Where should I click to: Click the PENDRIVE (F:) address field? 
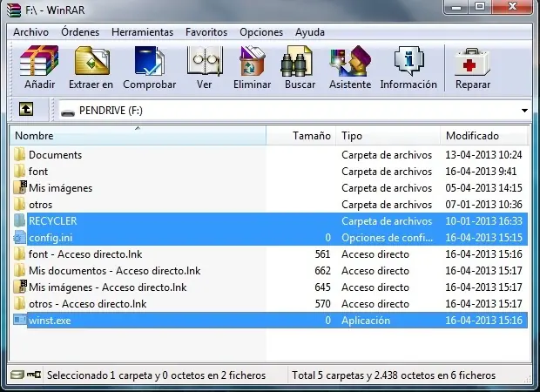tap(294, 111)
